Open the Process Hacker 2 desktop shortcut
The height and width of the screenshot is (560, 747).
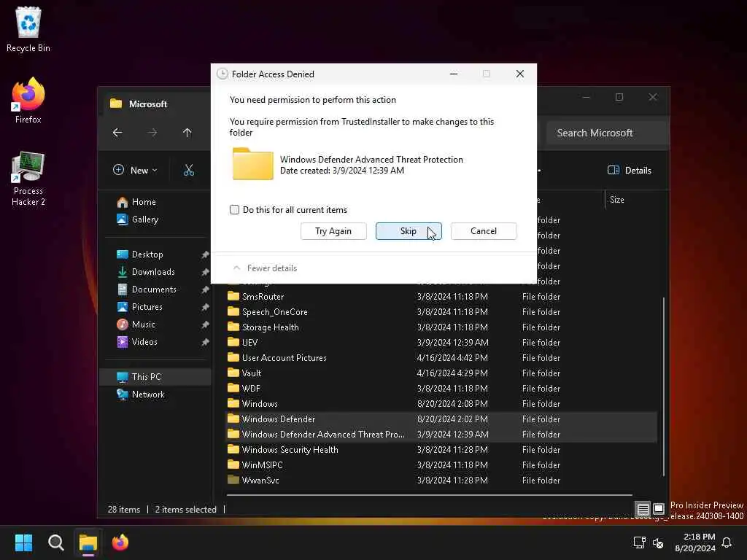[x=28, y=179]
